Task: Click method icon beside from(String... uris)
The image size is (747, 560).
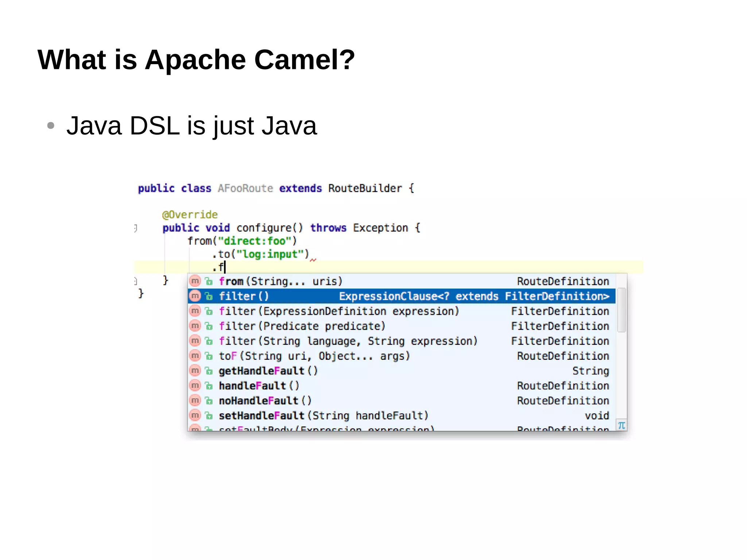Action: coord(195,281)
